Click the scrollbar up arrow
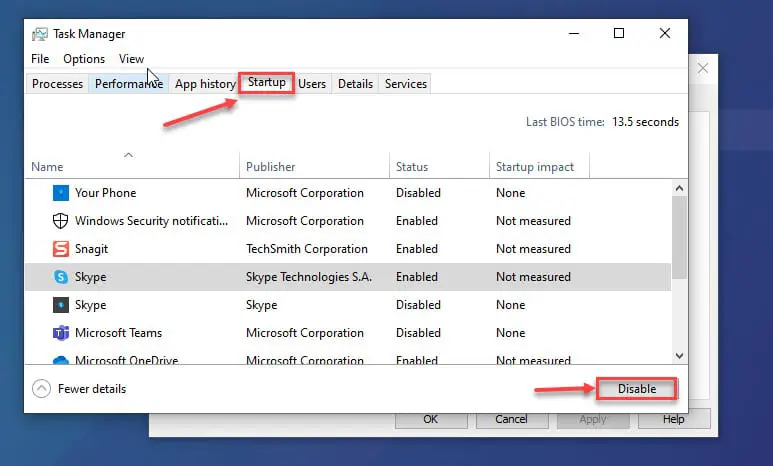 pos(679,188)
